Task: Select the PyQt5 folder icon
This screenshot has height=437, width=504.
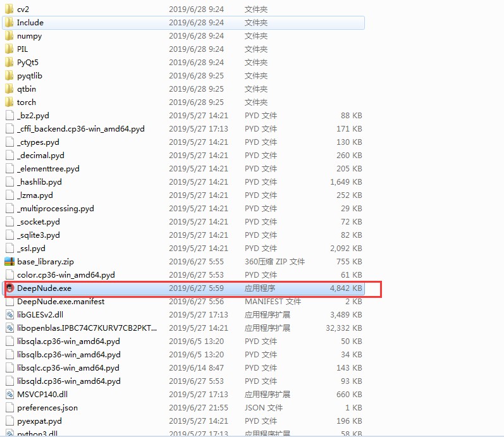Action: click(x=9, y=63)
